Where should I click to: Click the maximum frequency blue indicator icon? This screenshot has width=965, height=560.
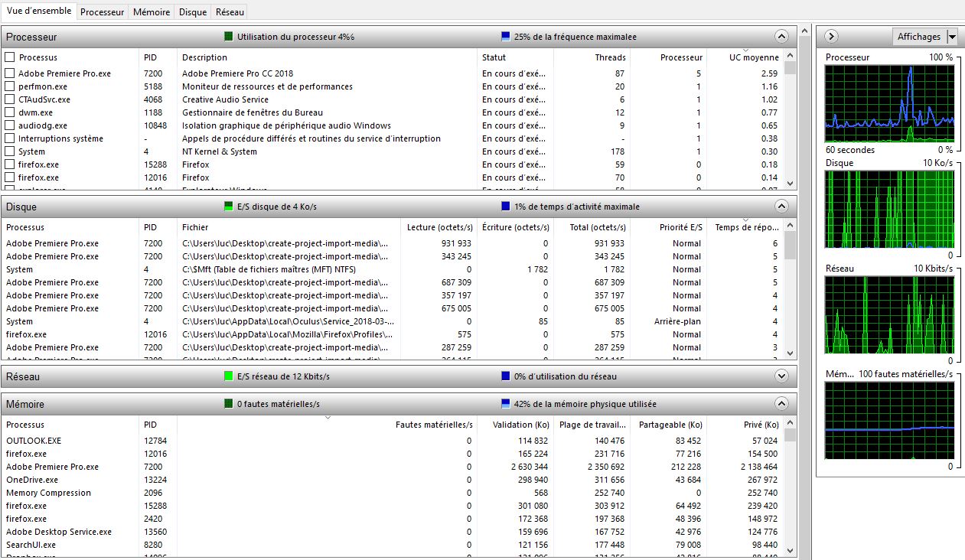(x=505, y=37)
